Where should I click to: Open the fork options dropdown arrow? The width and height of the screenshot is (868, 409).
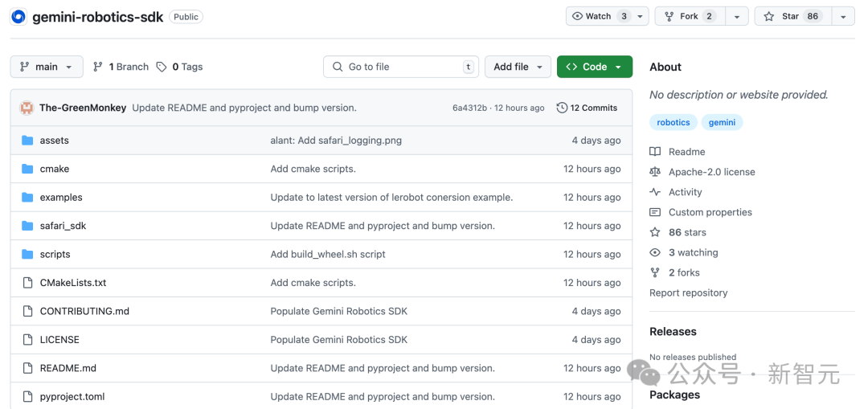pyautogui.click(x=736, y=16)
